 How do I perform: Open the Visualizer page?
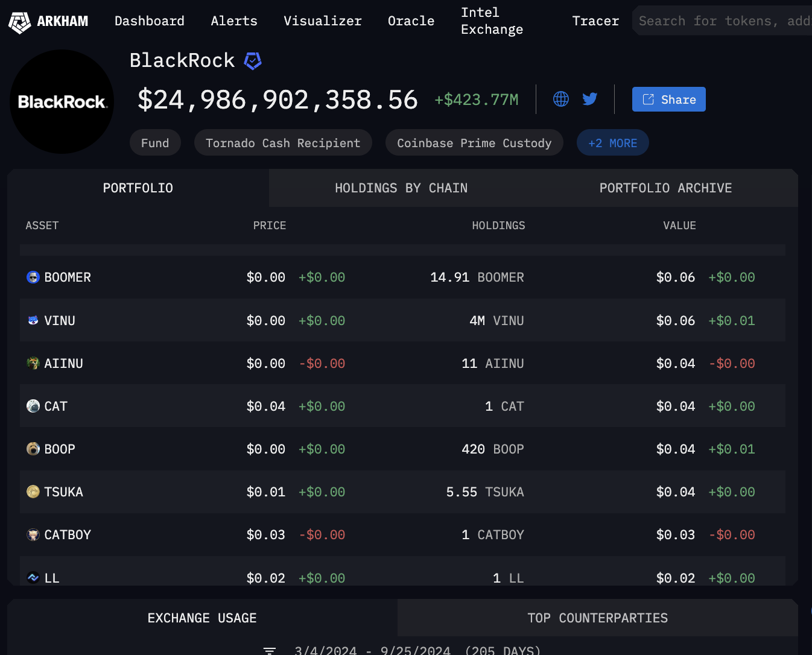pos(323,21)
